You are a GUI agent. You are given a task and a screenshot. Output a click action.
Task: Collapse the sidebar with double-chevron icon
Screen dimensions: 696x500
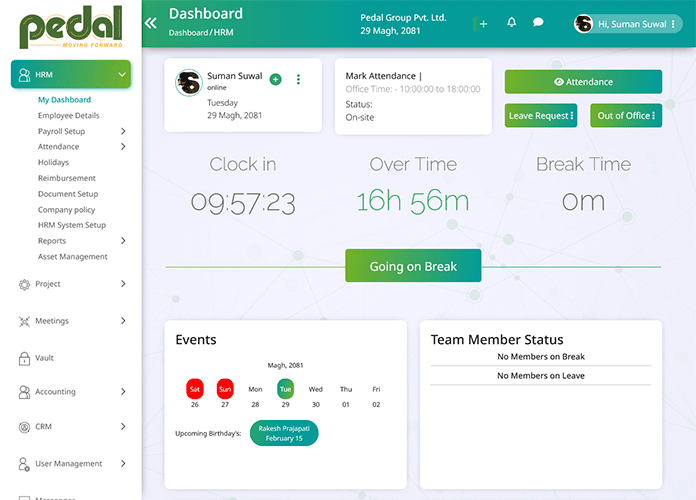(151, 22)
